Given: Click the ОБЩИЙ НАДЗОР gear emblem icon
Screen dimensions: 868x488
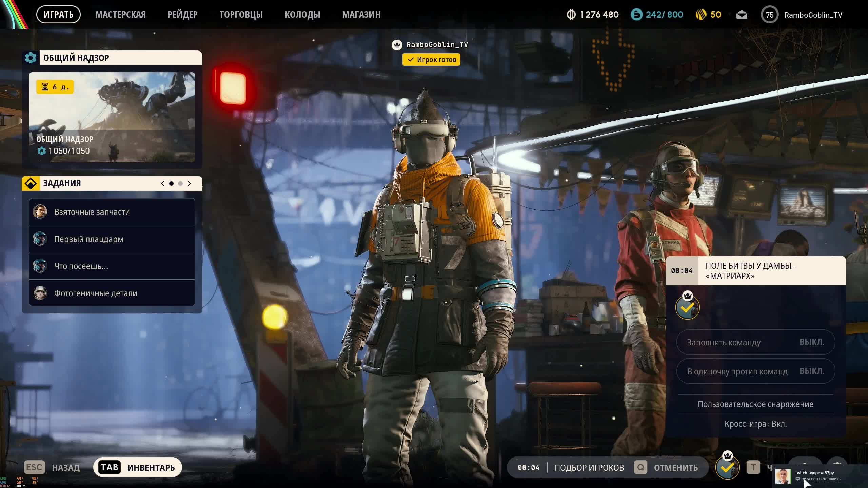Looking at the screenshot, I should pos(31,58).
